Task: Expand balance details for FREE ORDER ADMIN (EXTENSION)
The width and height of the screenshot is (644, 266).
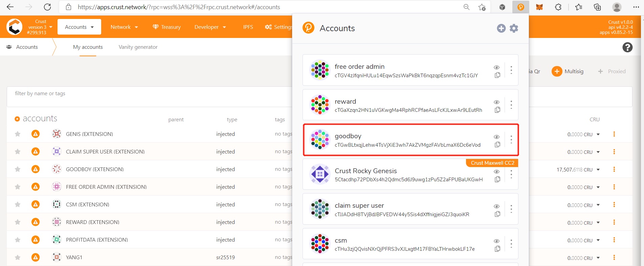Action: 598,187
